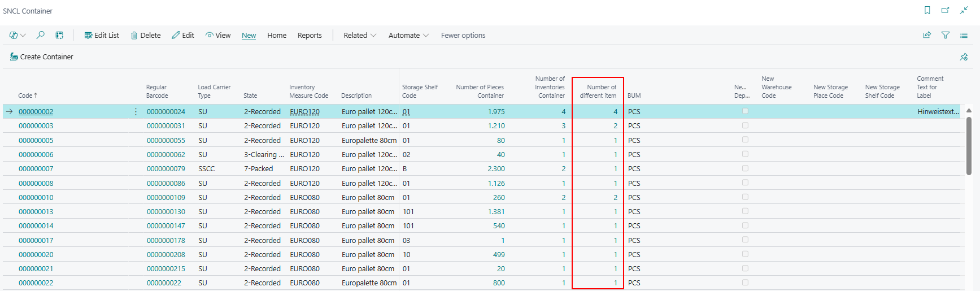Open page in new window icon

point(945,10)
